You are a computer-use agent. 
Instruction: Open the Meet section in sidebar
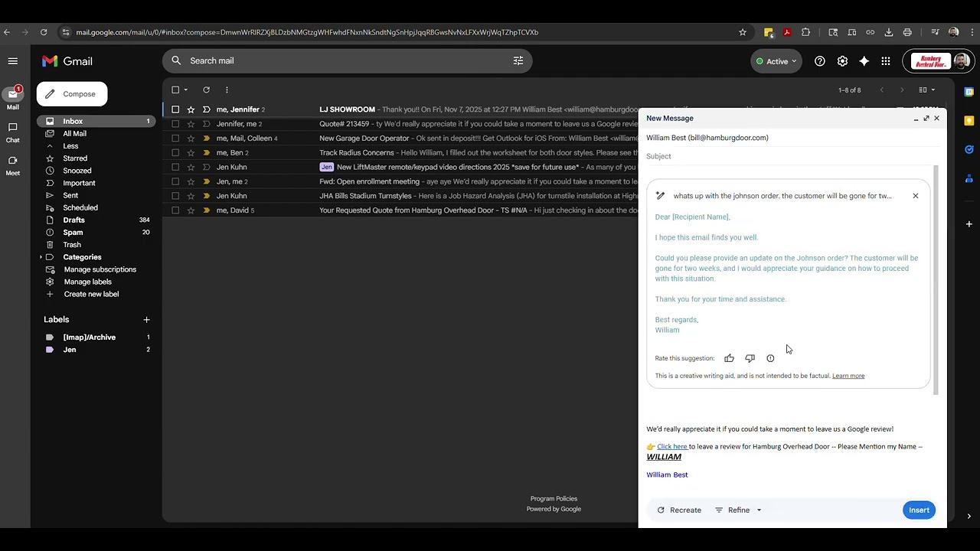[13, 165]
